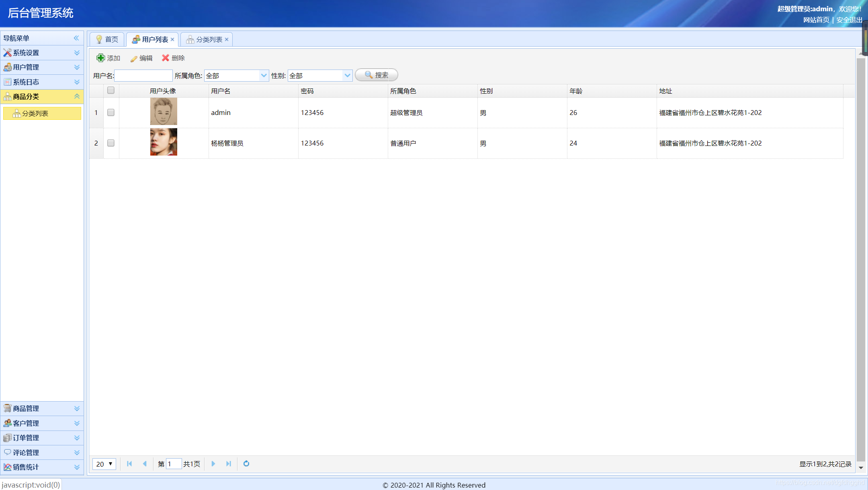Click the scrollbar down arrow
This screenshot has width=868, height=490.
(861, 467)
